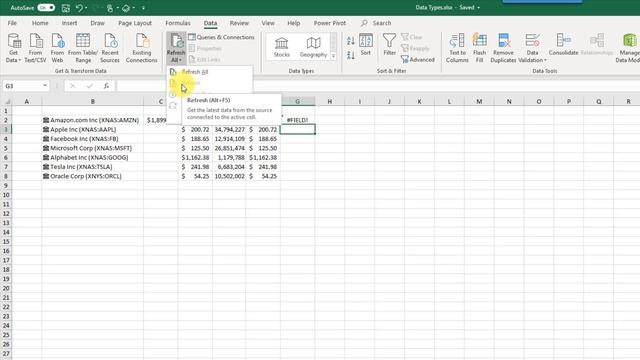Click the From Table/Range icon
The width and height of the screenshot is (640, 360).
83,48
